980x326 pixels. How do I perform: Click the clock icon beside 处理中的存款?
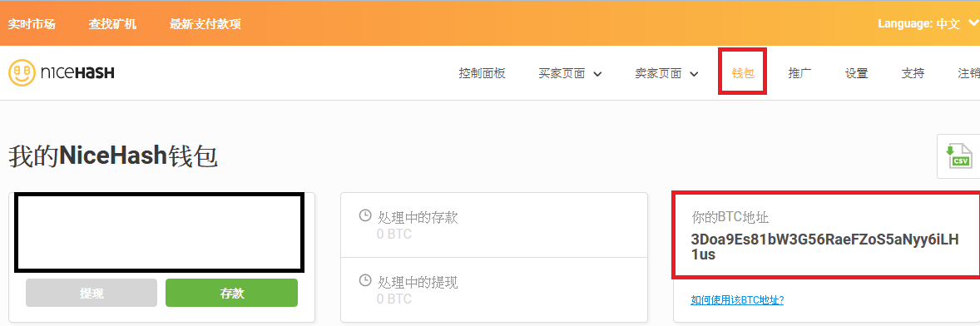(365, 216)
